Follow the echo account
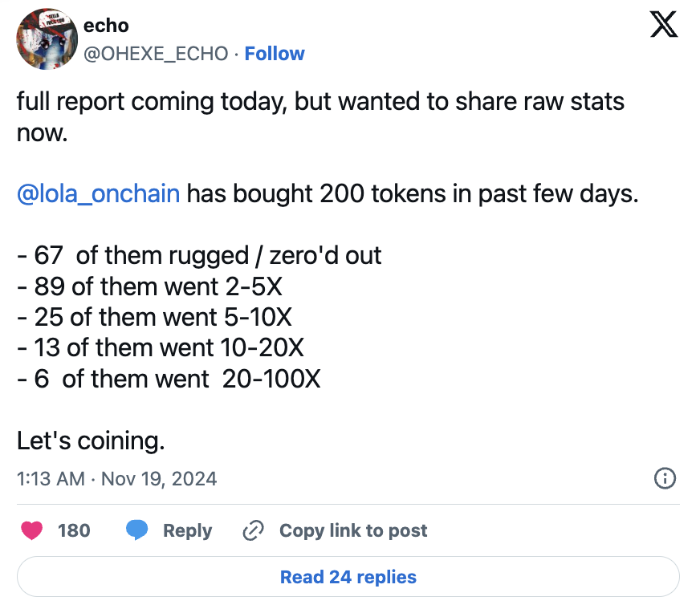The width and height of the screenshot is (700, 613). click(x=275, y=54)
